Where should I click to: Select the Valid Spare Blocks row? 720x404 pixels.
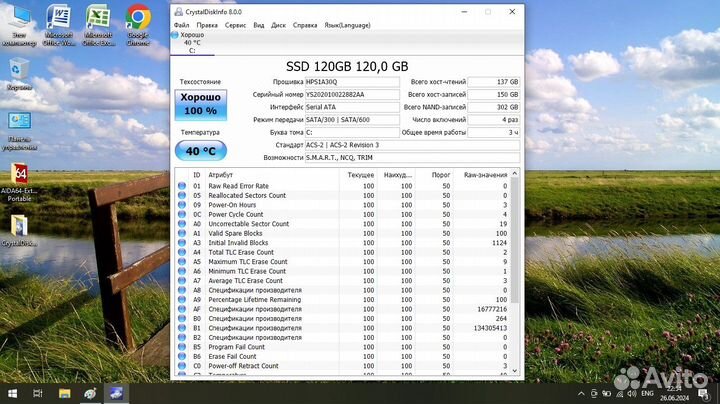point(343,233)
